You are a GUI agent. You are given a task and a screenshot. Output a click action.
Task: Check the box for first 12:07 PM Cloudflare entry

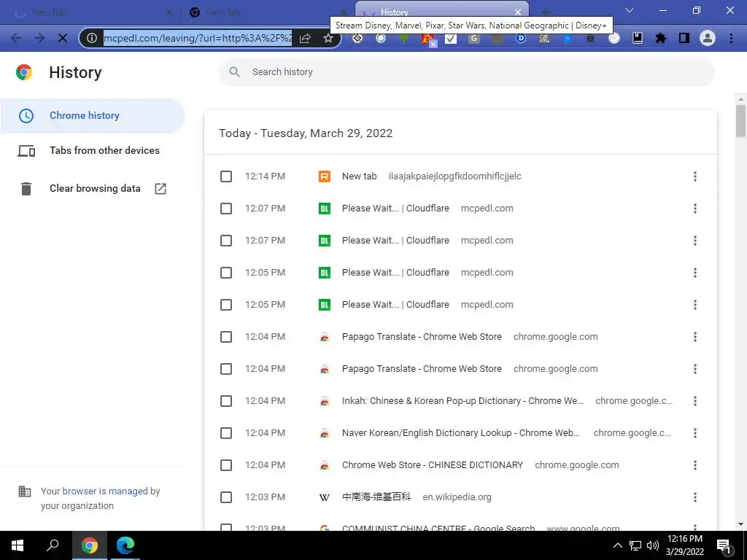pos(226,209)
